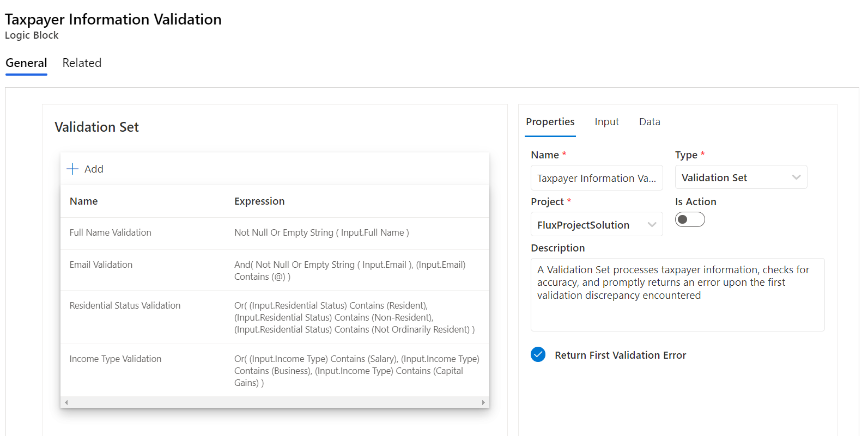This screenshot has height=436, width=868.
Task: Click the plus icon next to Add
Action: [x=72, y=169]
